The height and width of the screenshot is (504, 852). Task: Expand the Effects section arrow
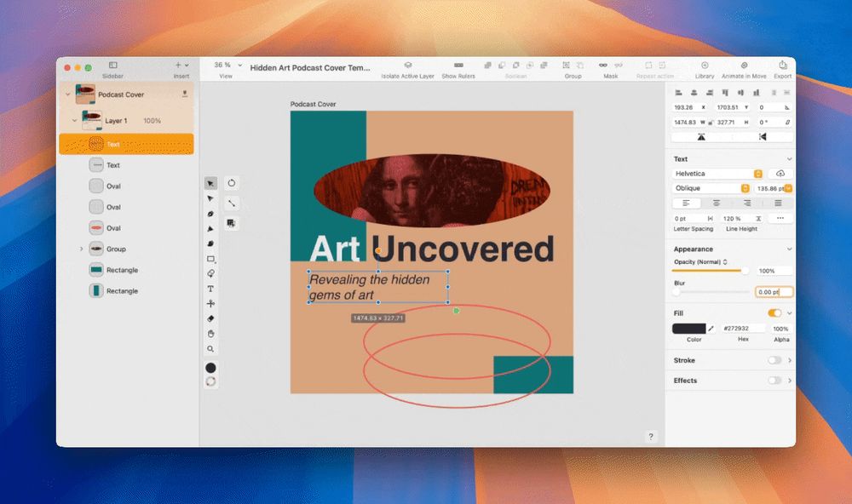point(790,381)
